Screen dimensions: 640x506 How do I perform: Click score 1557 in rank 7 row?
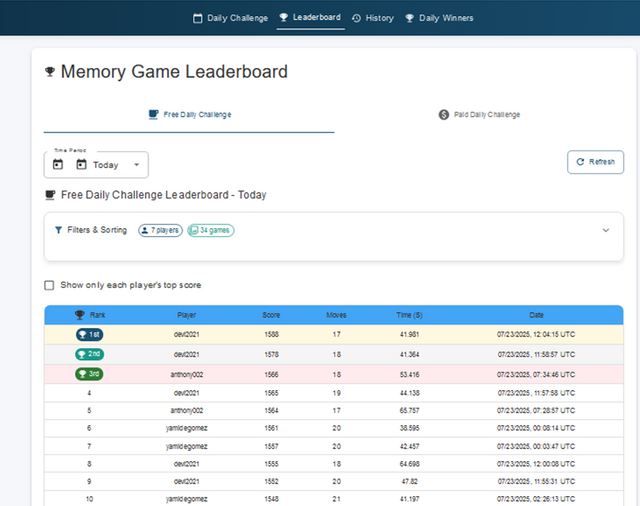tap(271, 446)
